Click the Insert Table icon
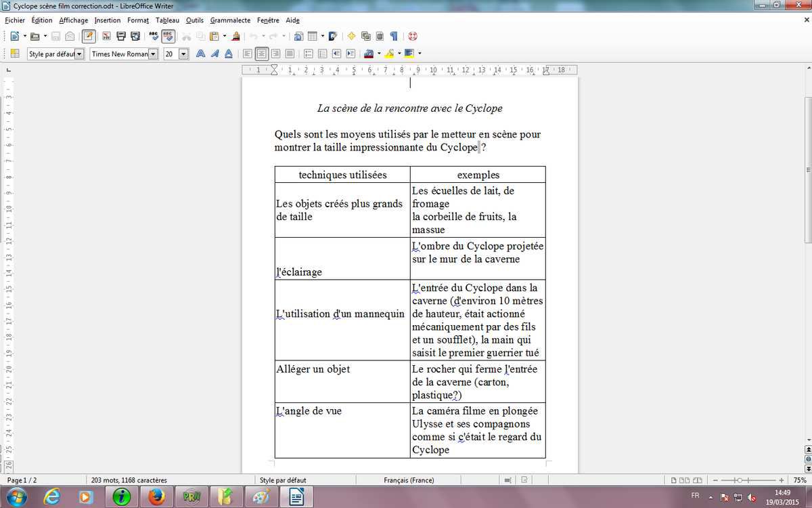This screenshot has height=508, width=812. [x=312, y=36]
